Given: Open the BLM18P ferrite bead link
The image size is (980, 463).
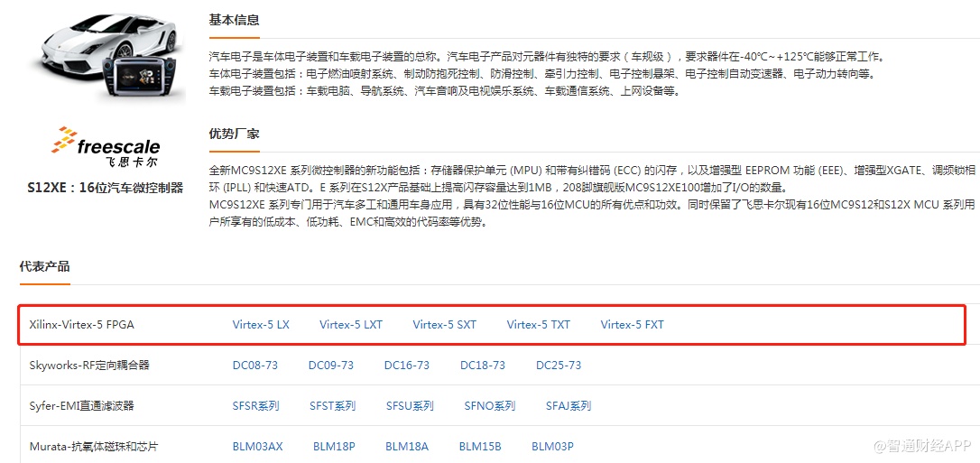Looking at the screenshot, I should (335, 447).
